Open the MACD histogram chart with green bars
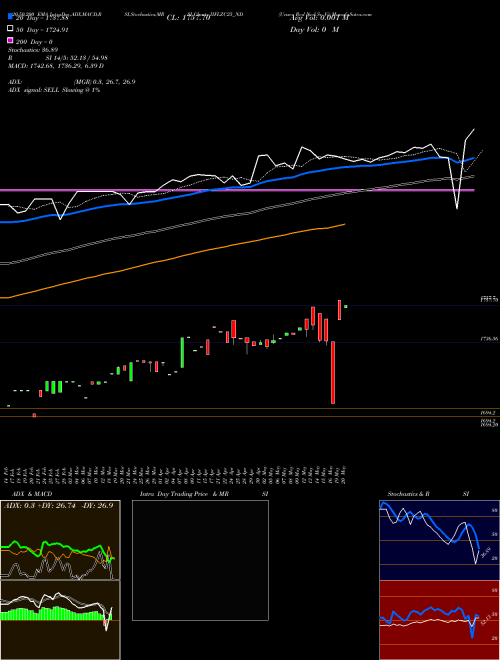500x660 pixels. click(x=60, y=620)
